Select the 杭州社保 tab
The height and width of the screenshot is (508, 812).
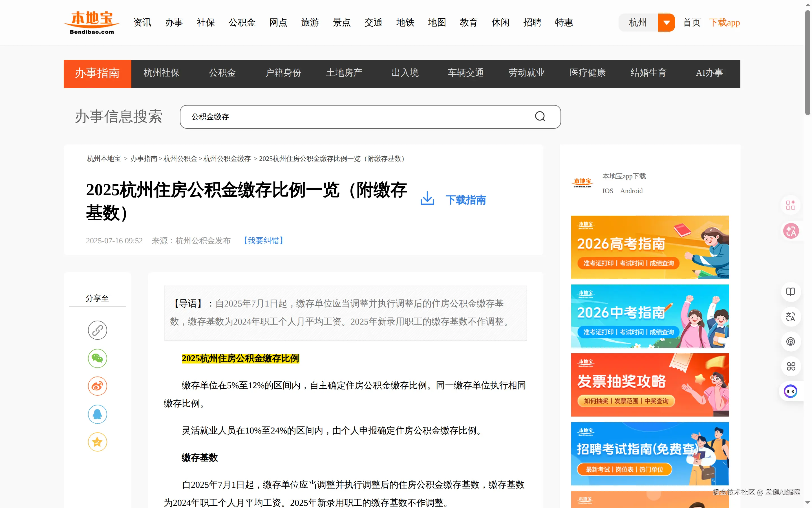tap(161, 73)
